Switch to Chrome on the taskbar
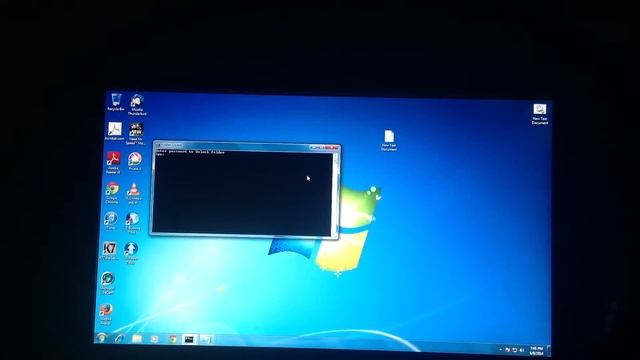 (173, 339)
